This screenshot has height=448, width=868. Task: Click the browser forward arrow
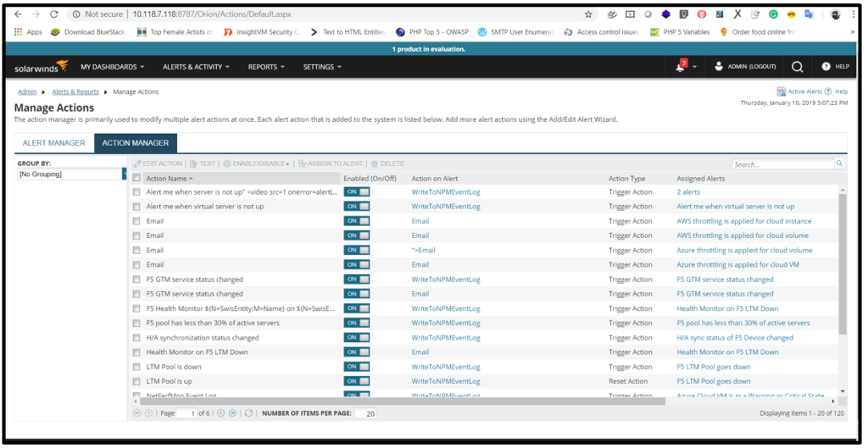(36, 14)
